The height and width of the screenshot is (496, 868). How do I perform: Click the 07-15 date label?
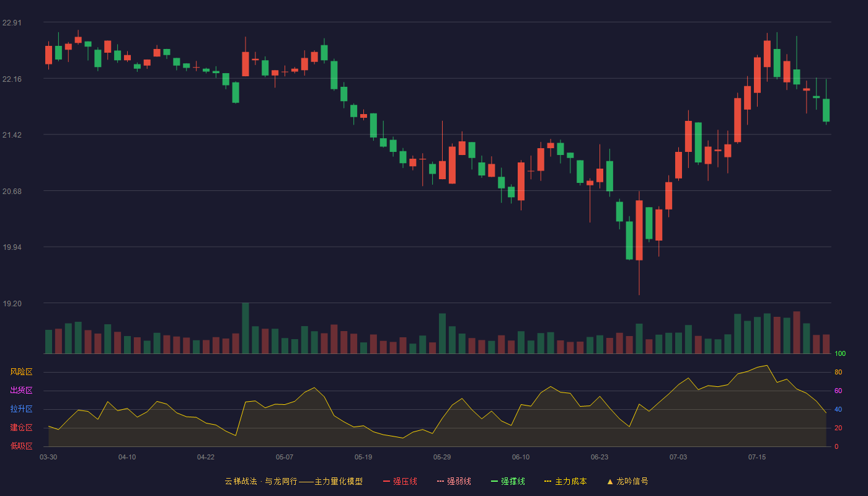757,457
